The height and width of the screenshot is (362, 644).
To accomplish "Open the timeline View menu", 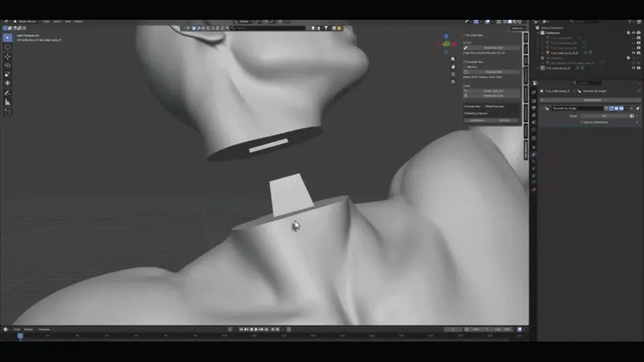I will pos(17,329).
